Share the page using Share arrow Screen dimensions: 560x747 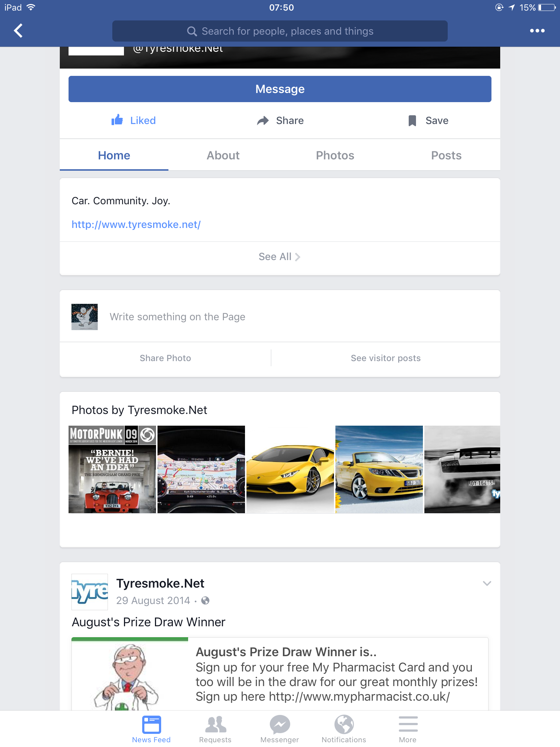[x=280, y=120]
